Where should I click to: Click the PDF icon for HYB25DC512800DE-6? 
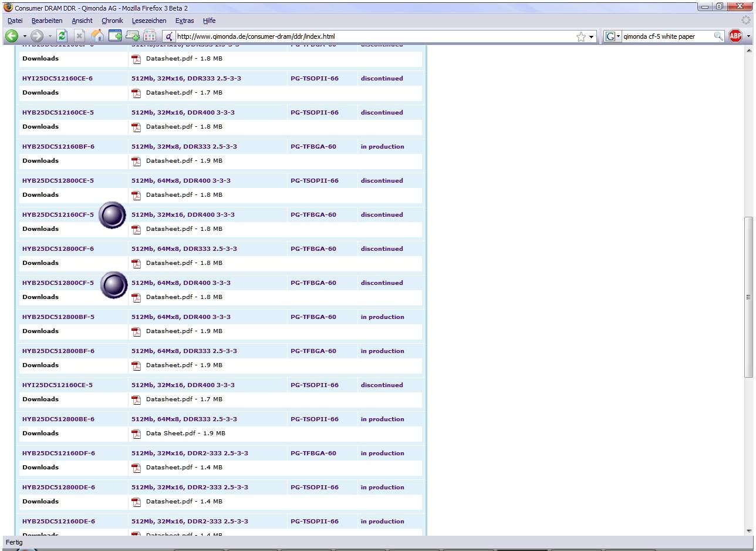136,502
